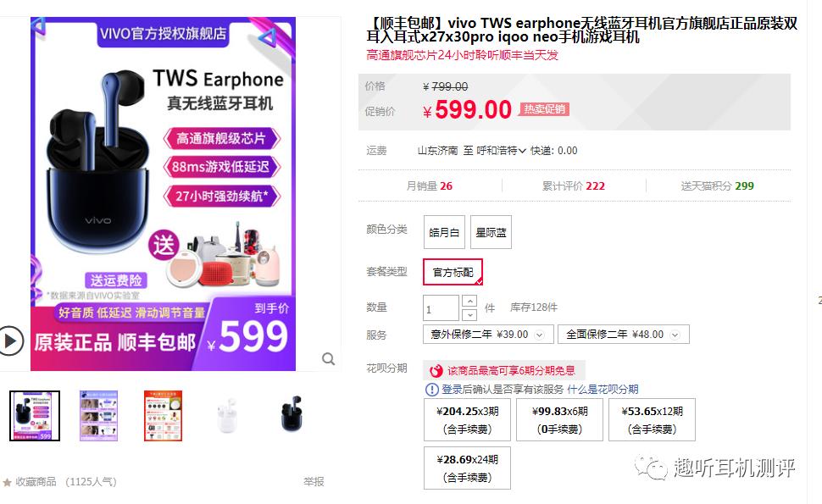Click the info icon beside login notice
The image size is (822, 504).
(431, 390)
